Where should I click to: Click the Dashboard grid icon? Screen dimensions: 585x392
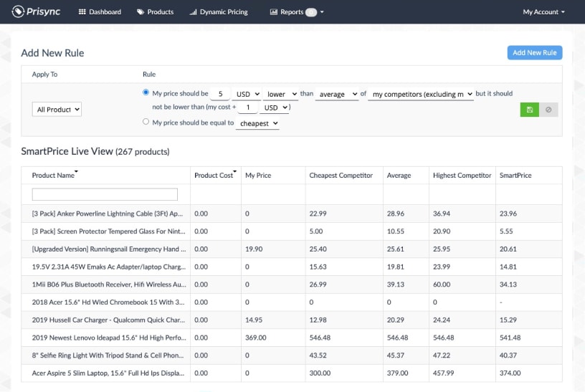[82, 12]
